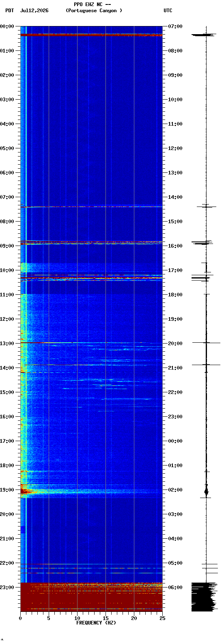
Task: Click the '06:00' label on PDT axis
Action: (7, 173)
